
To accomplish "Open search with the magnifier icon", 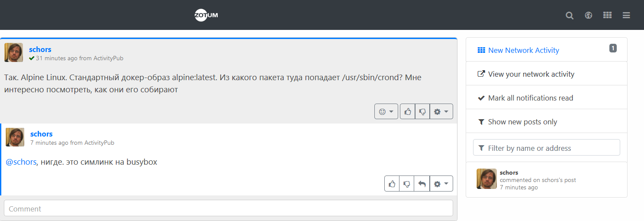I will [570, 16].
